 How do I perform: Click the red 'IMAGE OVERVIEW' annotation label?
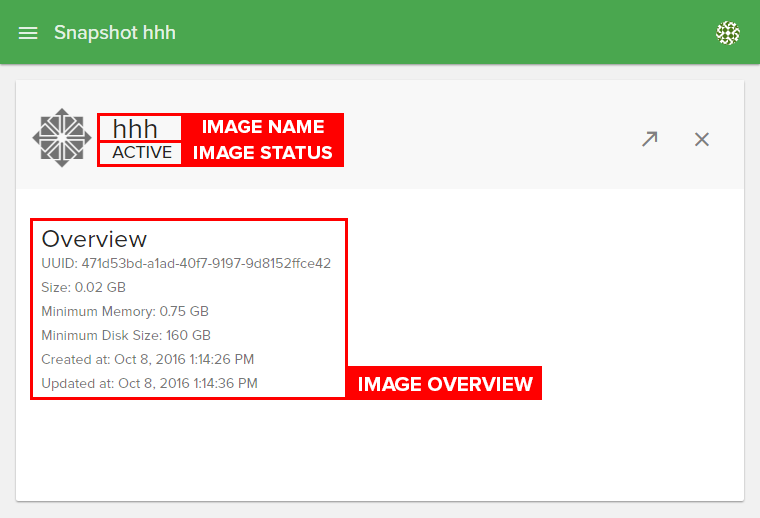(445, 384)
